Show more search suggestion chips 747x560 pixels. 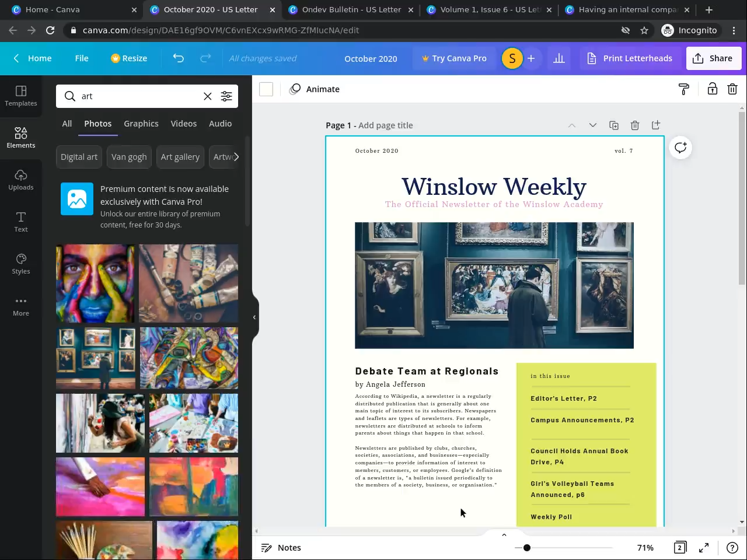point(236,157)
